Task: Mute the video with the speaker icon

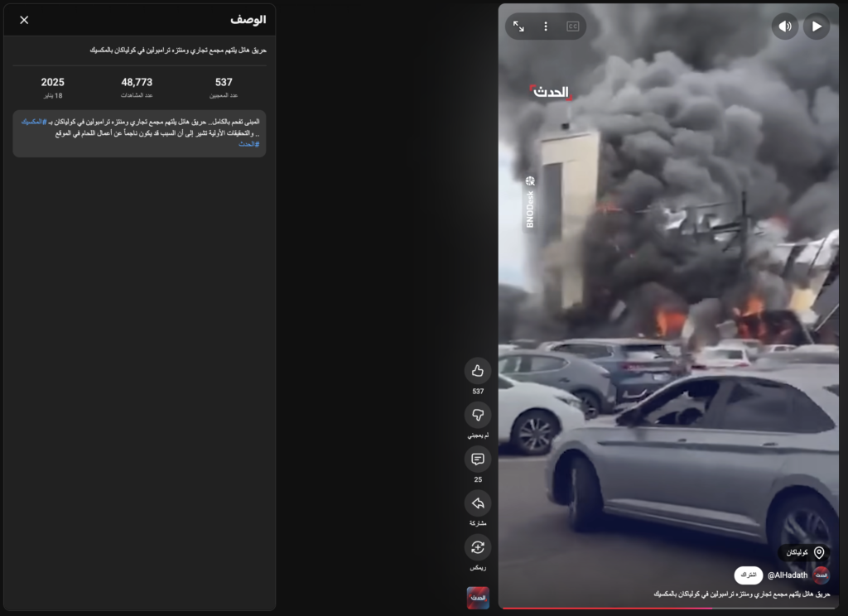Action: pyautogui.click(x=785, y=26)
